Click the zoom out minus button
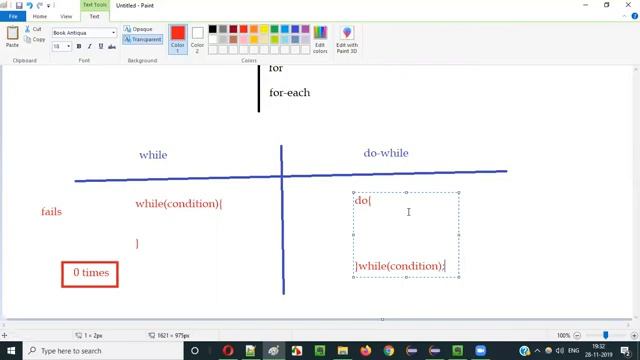Image resolution: width=640 pixels, height=360 pixels. click(577, 336)
